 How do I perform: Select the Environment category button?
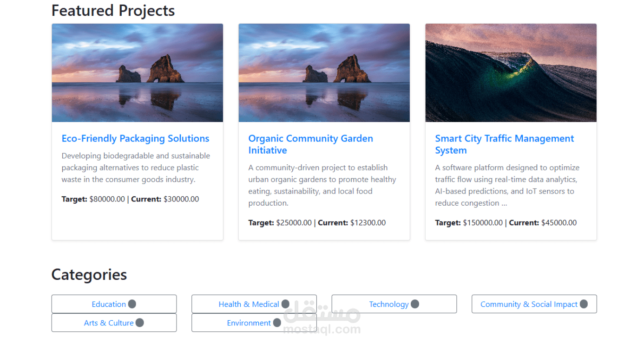pos(254,323)
